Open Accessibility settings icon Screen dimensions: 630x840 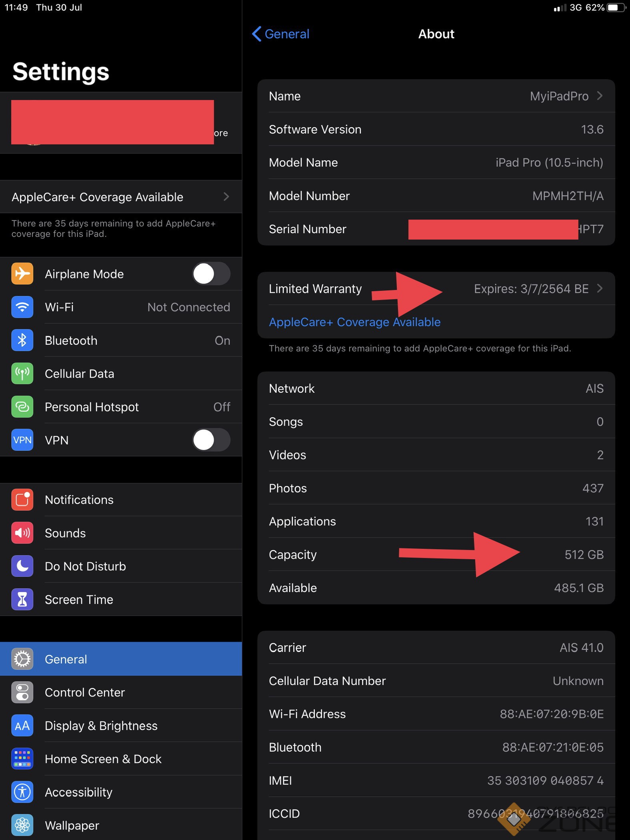point(22,792)
